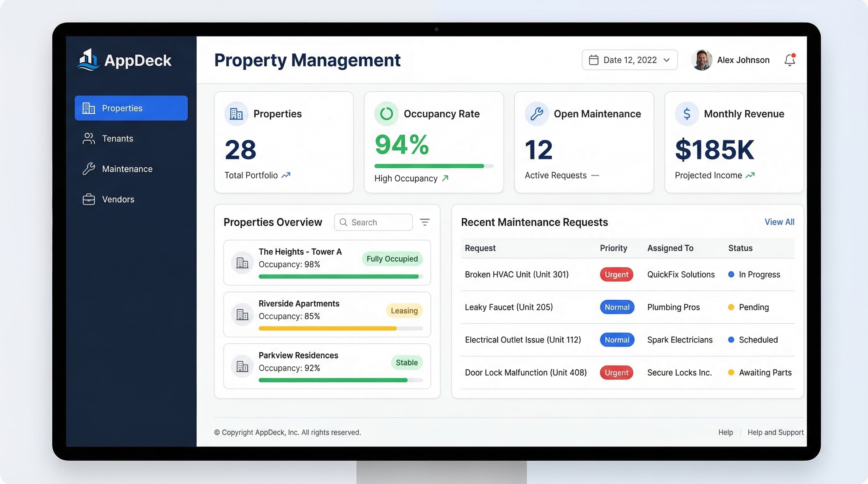Select 'Electrical Outlet Issue (Unit 112)' request

click(x=523, y=340)
